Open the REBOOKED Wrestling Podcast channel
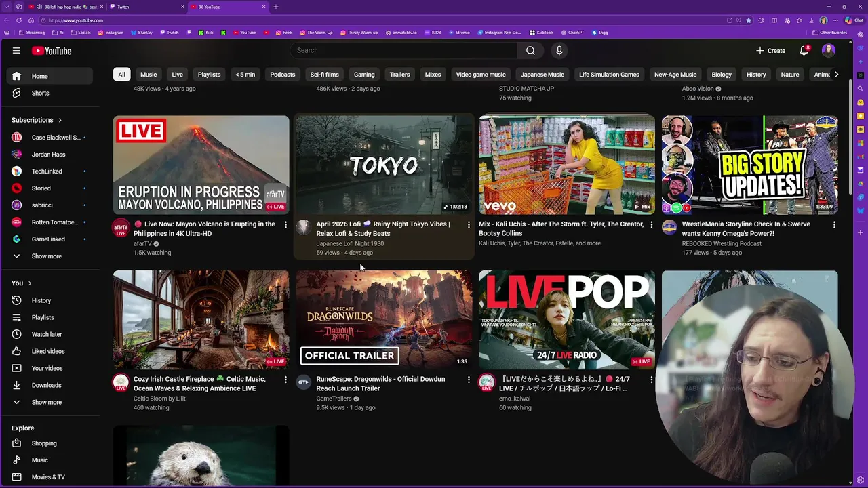 [722, 243]
